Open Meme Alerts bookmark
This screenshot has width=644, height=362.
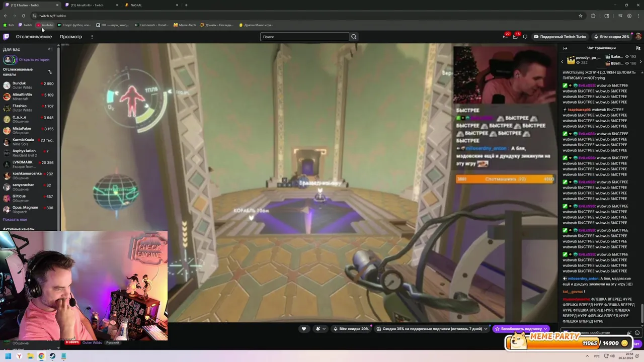click(185, 25)
